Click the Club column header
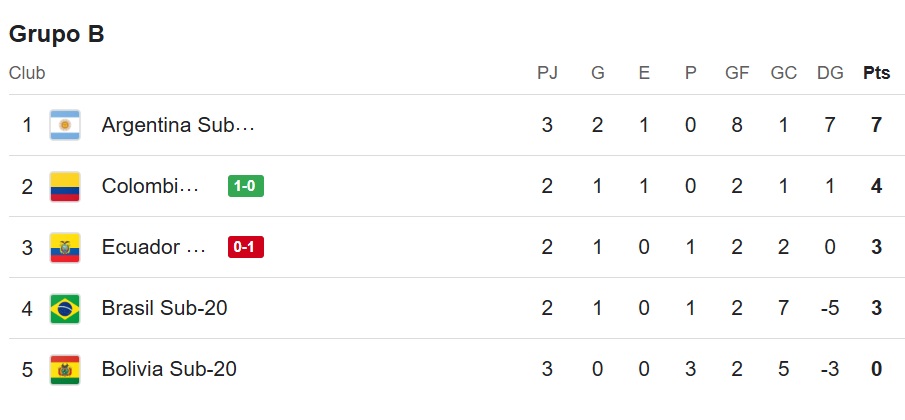Screen dimensions: 905x420 [27, 73]
